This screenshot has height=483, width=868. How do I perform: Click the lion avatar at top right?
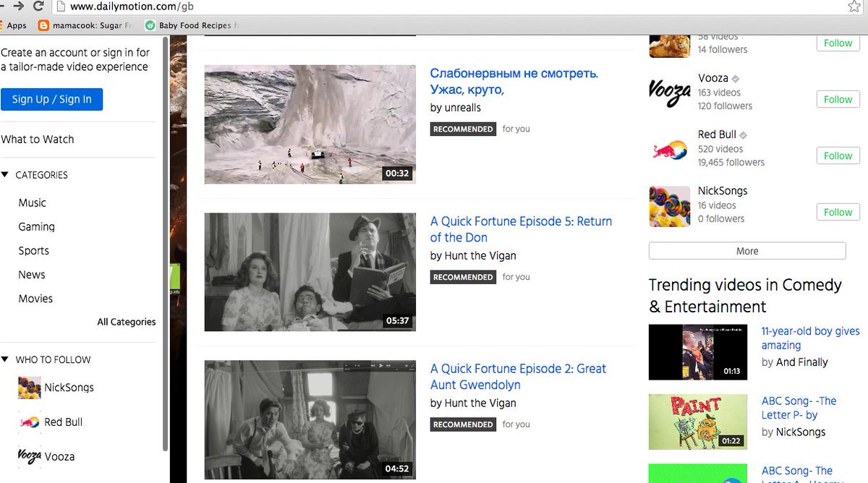pos(668,43)
